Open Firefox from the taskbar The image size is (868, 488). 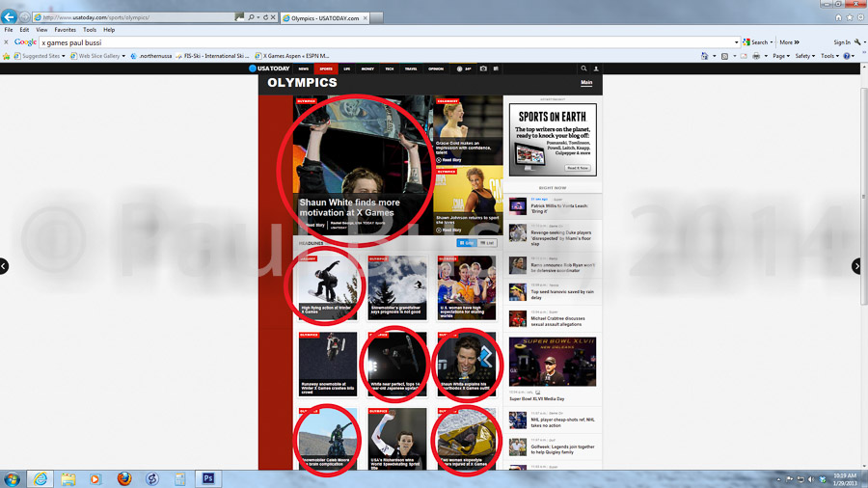point(124,478)
